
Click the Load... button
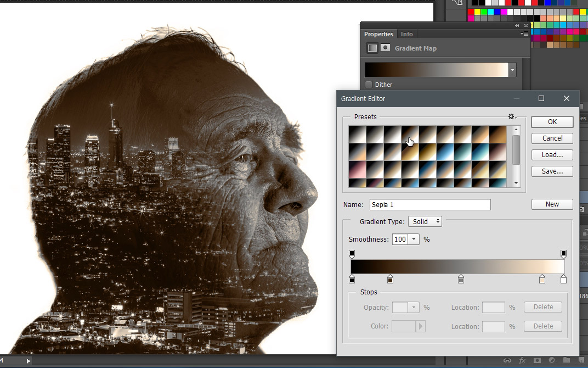click(552, 155)
